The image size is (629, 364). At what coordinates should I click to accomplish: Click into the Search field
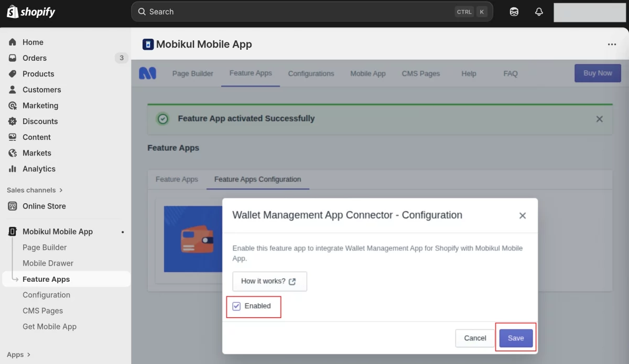[x=299, y=12]
